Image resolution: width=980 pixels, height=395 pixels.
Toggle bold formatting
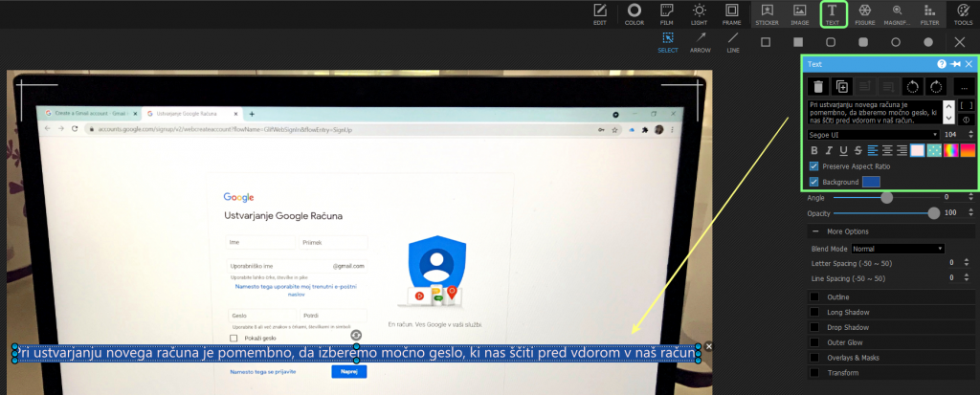813,150
